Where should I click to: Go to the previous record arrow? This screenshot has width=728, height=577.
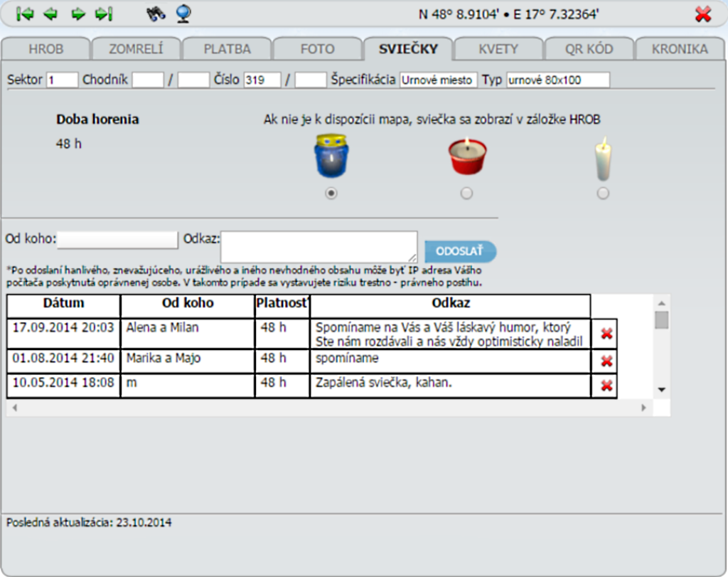(50, 14)
